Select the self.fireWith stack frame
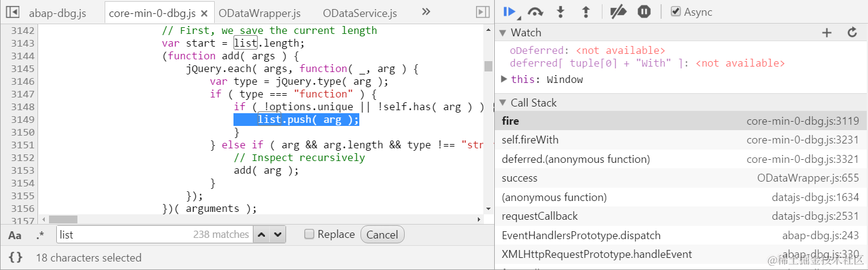868x270 pixels. pos(681,140)
